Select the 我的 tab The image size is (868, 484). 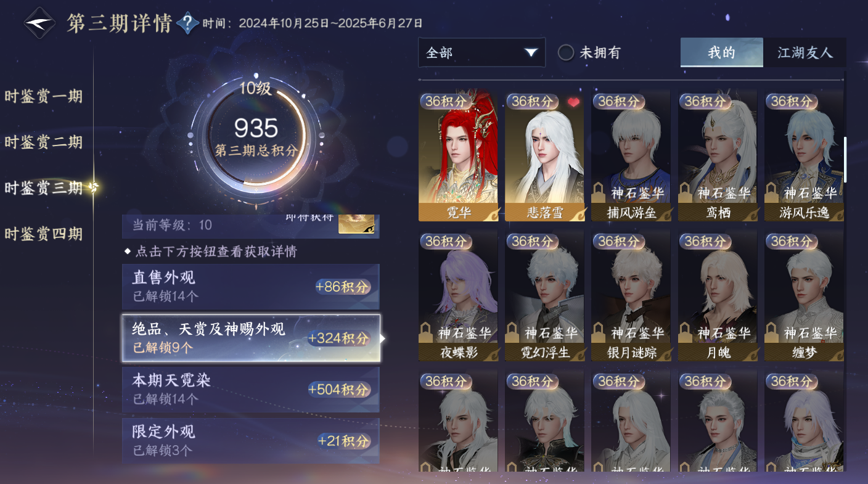722,52
